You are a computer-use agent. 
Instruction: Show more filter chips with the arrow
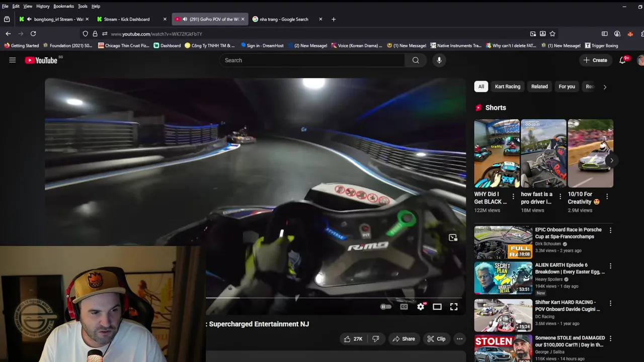605,86
